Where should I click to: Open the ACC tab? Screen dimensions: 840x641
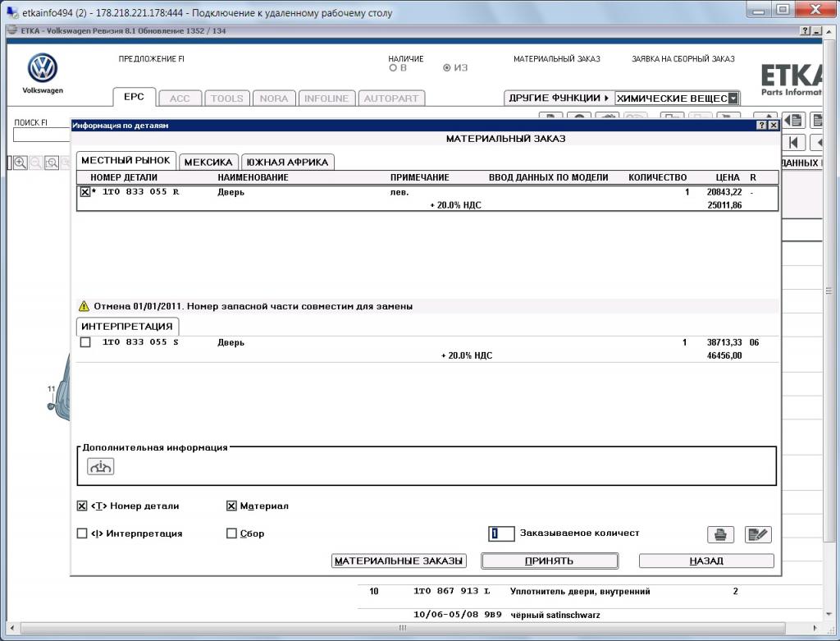[180, 98]
